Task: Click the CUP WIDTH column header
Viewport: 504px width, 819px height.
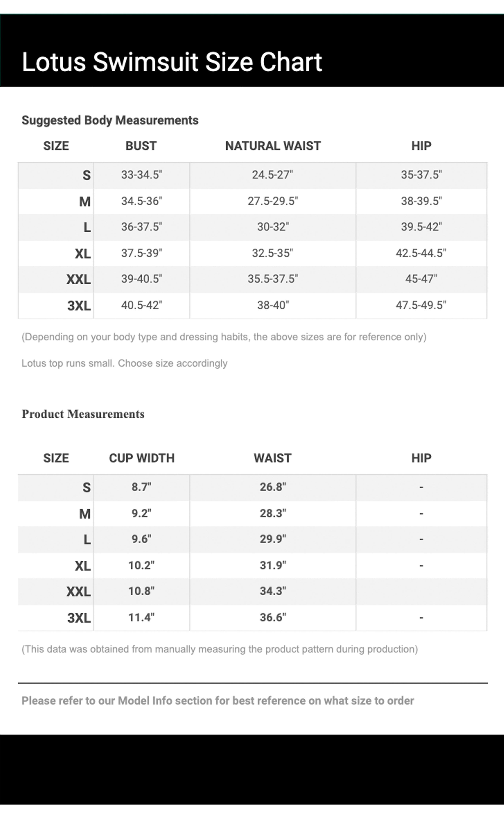Action: (x=142, y=458)
